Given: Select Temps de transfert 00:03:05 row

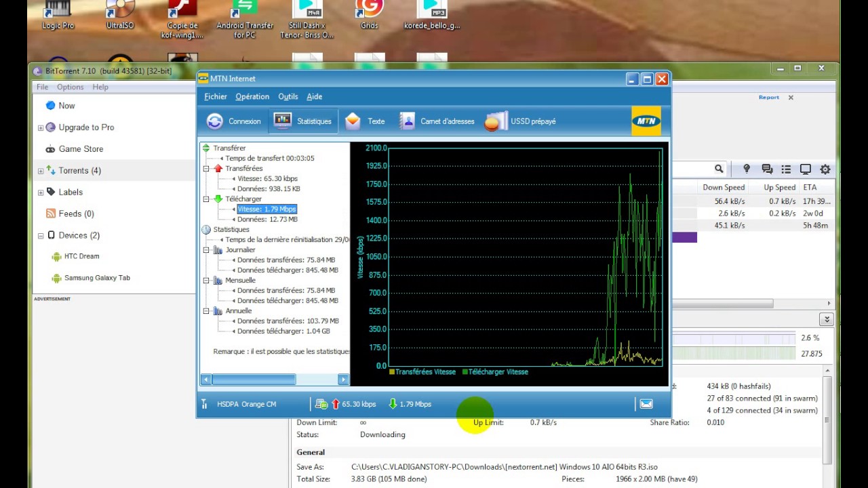Looking at the screenshot, I should (270, 158).
